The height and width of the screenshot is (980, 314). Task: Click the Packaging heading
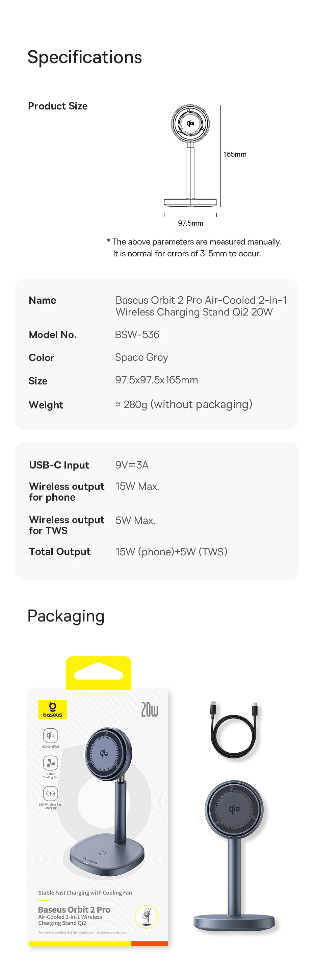(x=66, y=616)
